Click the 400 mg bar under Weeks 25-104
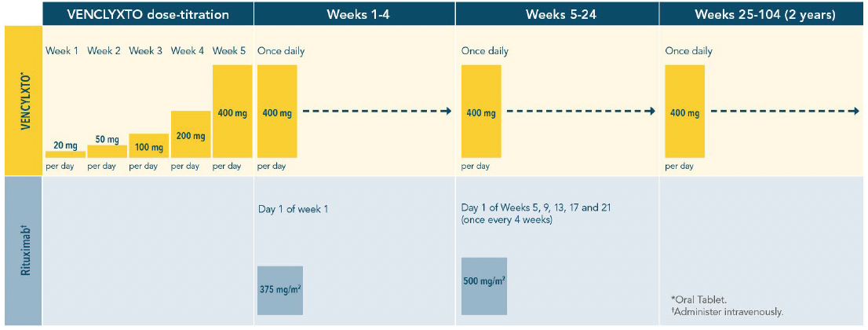This screenshot has width=868, height=330. [x=685, y=112]
